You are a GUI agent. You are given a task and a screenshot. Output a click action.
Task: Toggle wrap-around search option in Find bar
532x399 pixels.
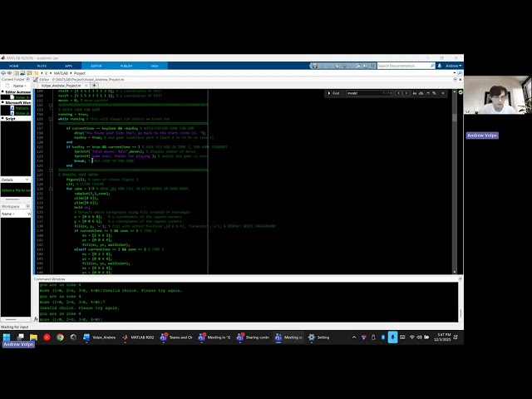click(427, 93)
